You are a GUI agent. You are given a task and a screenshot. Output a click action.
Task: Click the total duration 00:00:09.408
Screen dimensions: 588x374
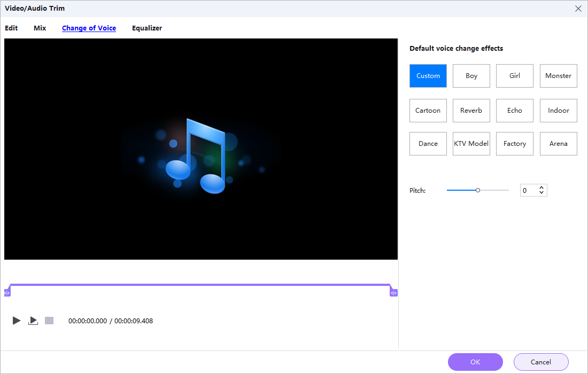134,321
